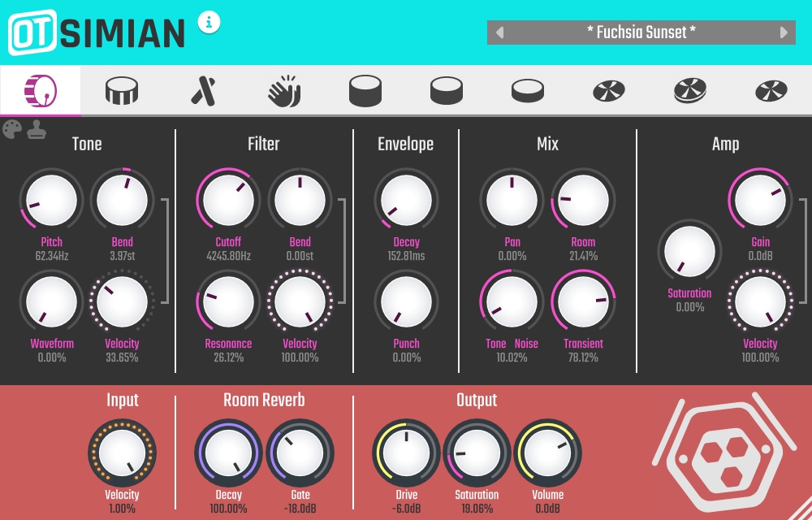
Task: Click the Envelope Decay knob
Action: (x=406, y=201)
